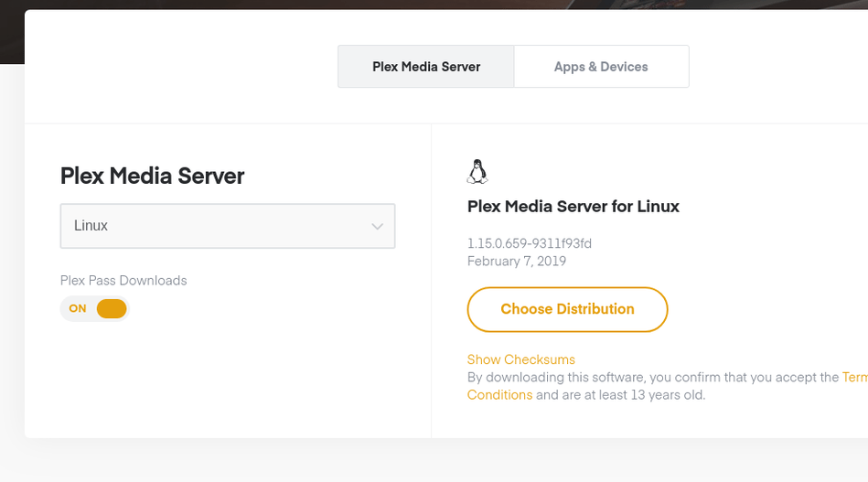This screenshot has width=868, height=482.
Task: Toggle off Plex Pass Downloads switch
Action: coord(95,309)
